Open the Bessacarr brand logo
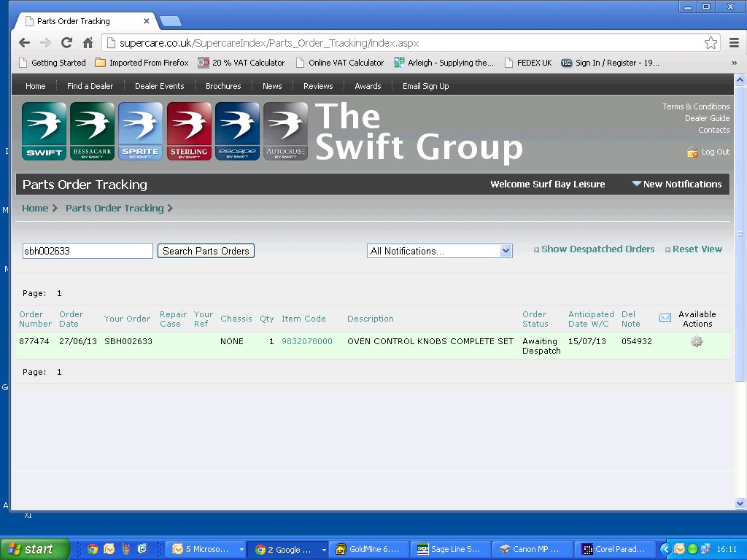 click(x=92, y=131)
